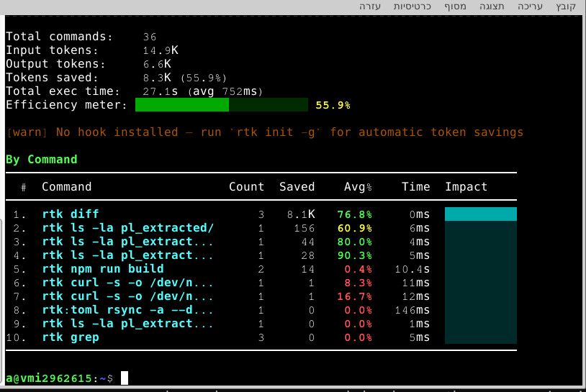Click the 16.7% average value

coord(354,296)
